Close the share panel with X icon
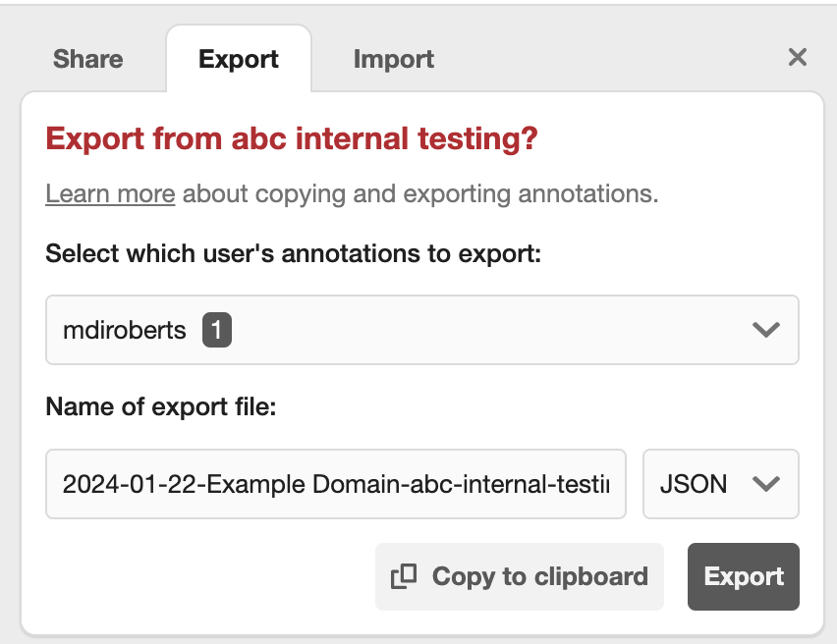This screenshot has height=644, width=837. [x=798, y=58]
